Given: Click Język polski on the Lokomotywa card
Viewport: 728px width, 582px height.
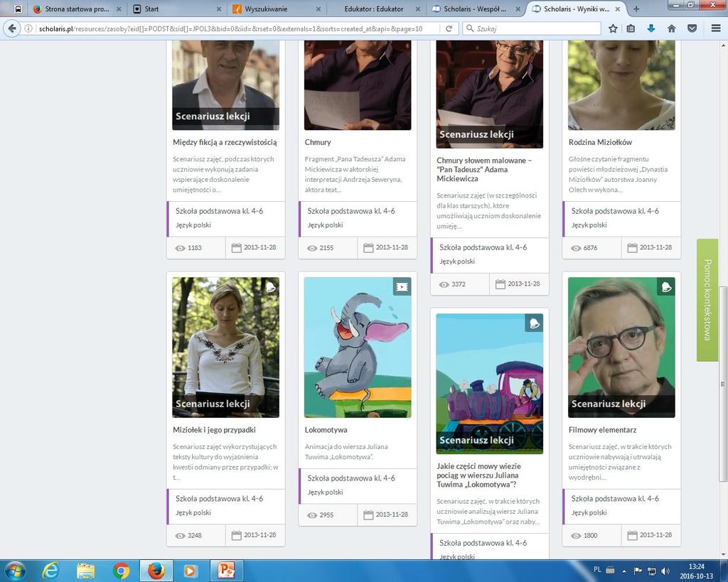Looking at the screenshot, I should tap(325, 492).
